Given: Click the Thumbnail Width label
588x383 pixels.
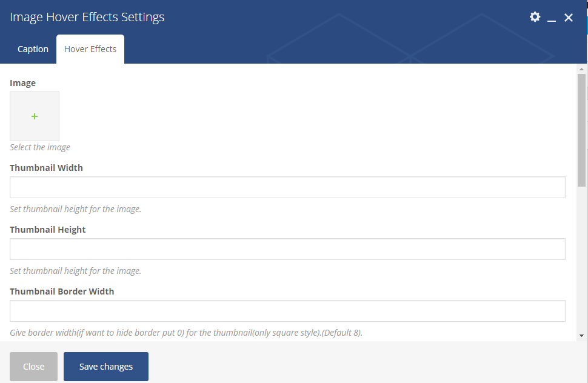Looking at the screenshot, I should tap(46, 168).
